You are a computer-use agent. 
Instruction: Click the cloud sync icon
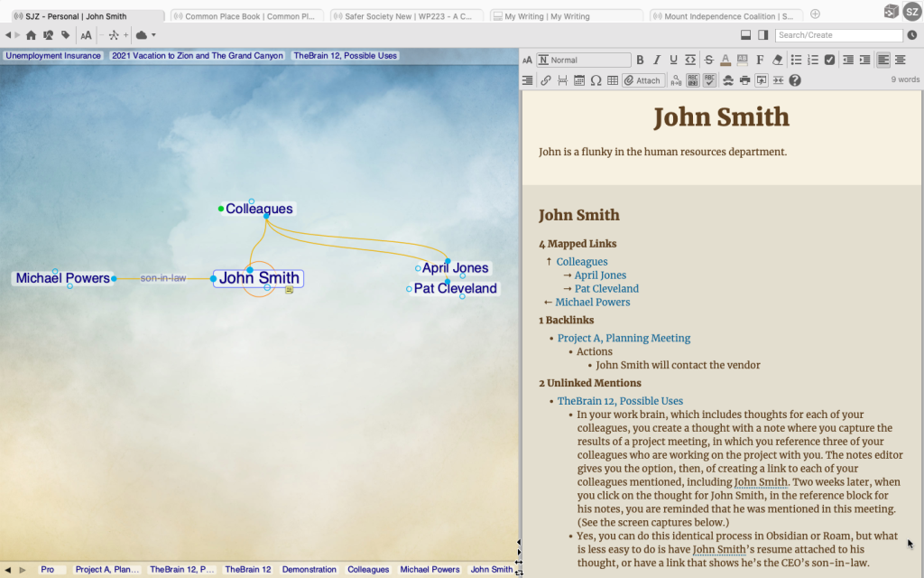point(142,35)
